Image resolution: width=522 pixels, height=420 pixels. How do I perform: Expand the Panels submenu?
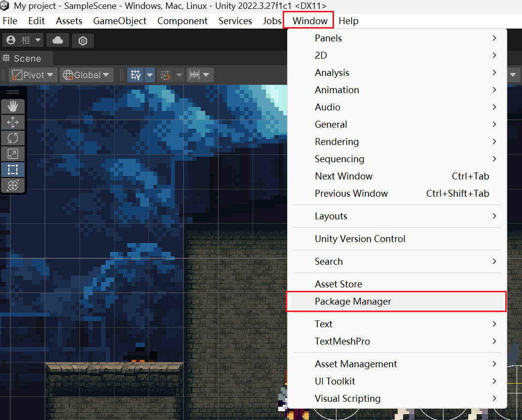tap(397, 38)
